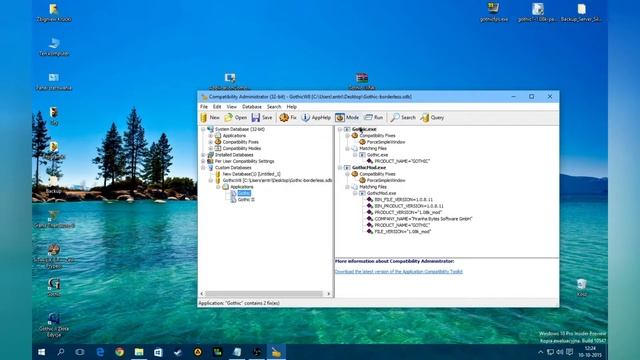Expand the Installed Databases node
The image size is (640, 360).
(203, 155)
